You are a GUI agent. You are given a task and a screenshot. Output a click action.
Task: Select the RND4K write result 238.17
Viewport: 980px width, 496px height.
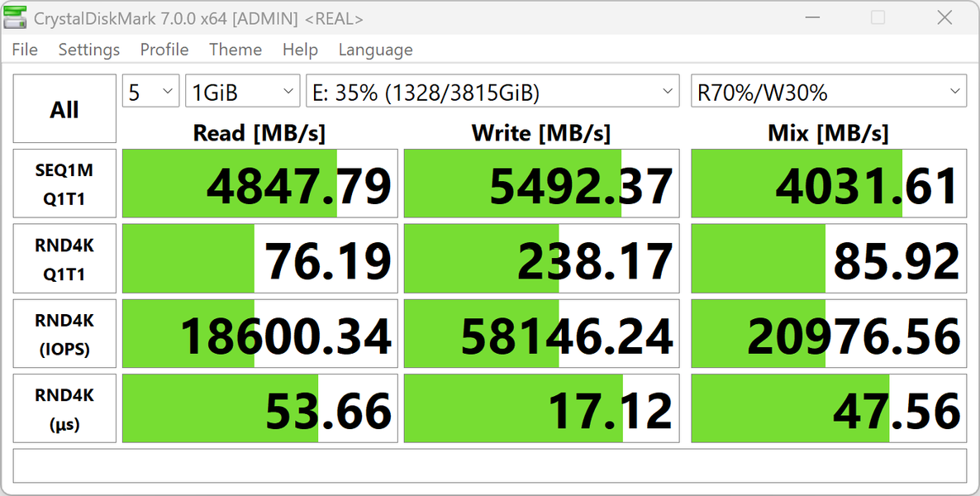click(542, 259)
